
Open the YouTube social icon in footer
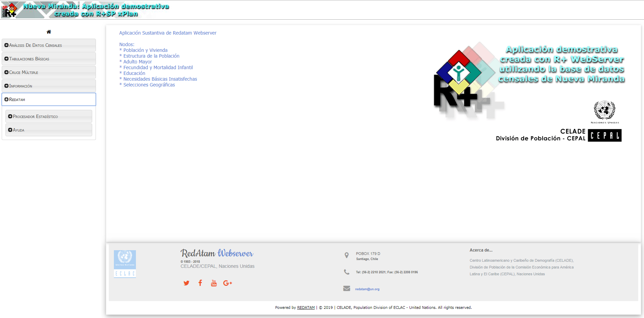[214, 283]
